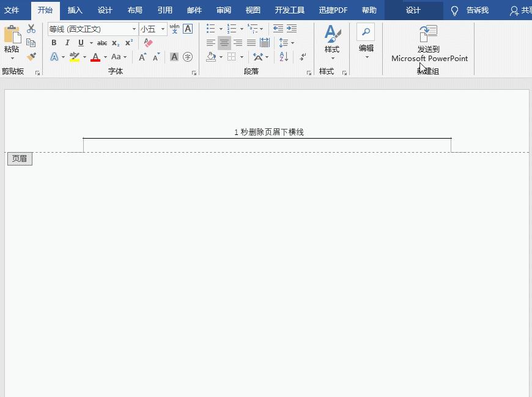The width and height of the screenshot is (532, 397).
Task: Select the subscript icon
Action: pyautogui.click(x=115, y=43)
